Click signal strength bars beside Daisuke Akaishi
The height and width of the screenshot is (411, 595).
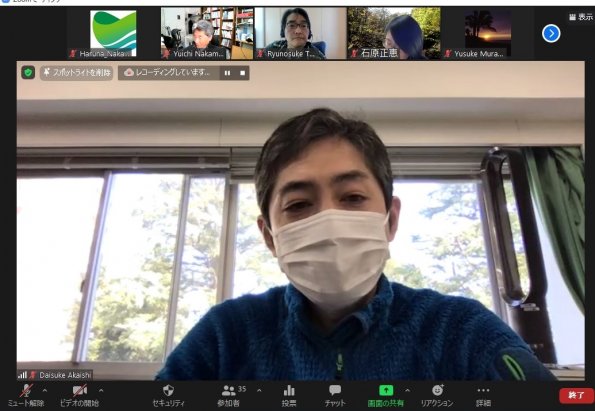tap(22, 375)
